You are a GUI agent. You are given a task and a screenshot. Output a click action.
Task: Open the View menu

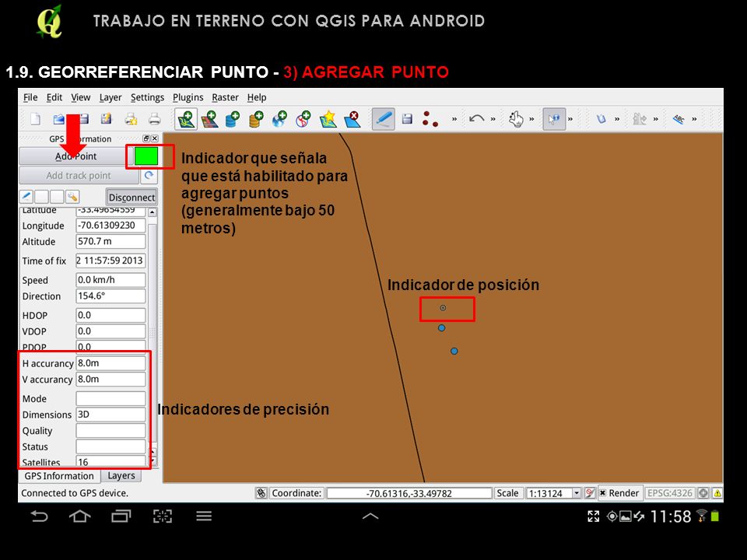coord(80,98)
